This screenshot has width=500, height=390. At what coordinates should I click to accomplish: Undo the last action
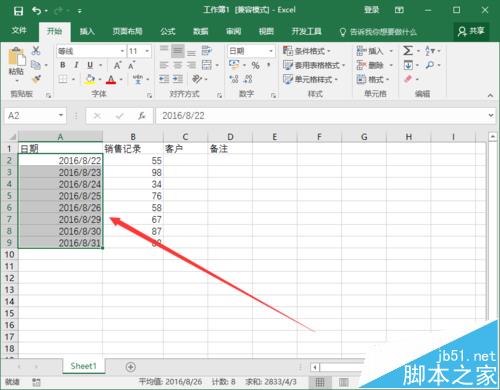(x=36, y=11)
